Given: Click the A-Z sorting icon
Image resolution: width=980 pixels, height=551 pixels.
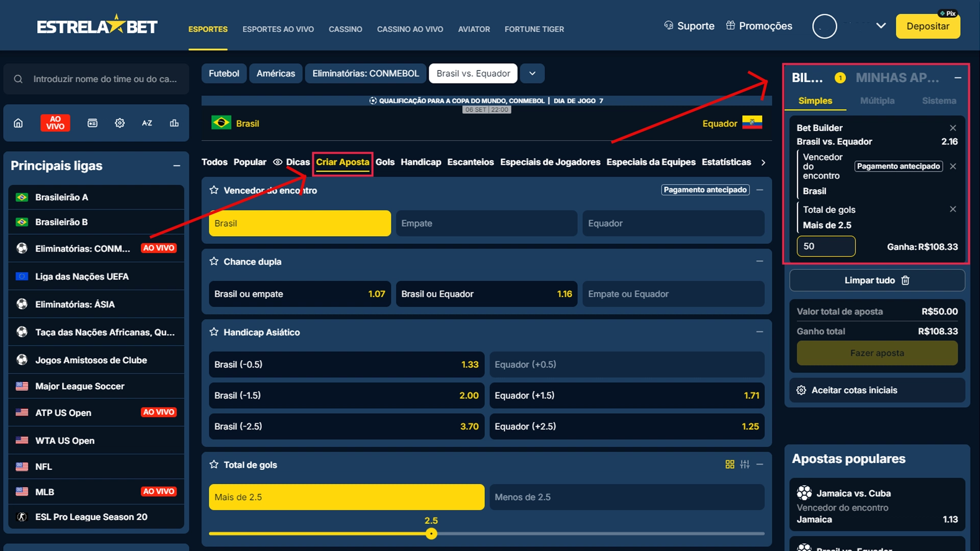Looking at the screenshot, I should coord(147,123).
